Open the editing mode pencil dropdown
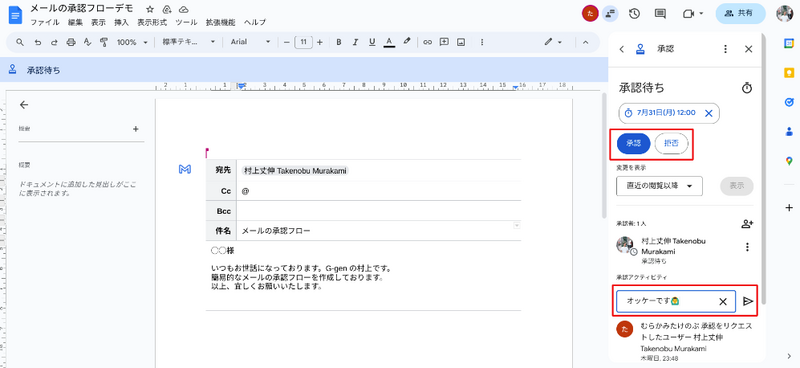 pyautogui.click(x=553, y=42)
